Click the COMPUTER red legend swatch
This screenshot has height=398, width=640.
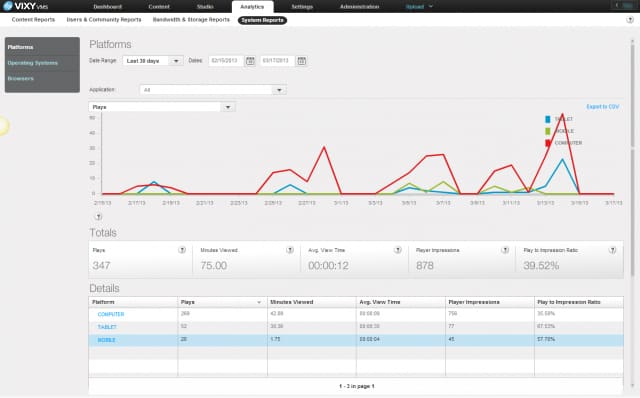pos(548,143)
